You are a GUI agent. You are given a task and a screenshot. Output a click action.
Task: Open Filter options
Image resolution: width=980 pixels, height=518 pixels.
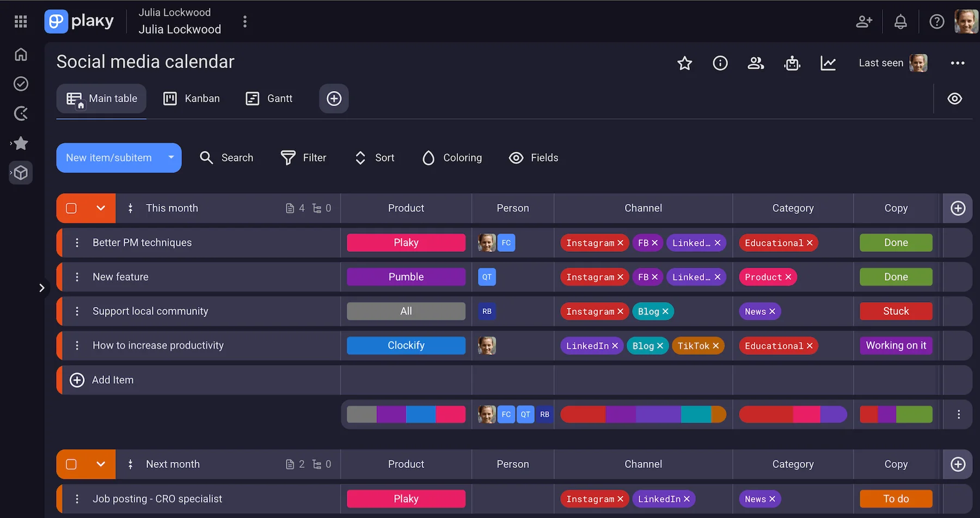pos(303,158)
